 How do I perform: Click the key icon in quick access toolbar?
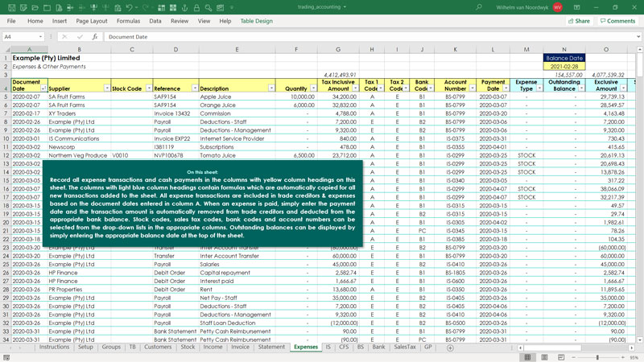pos(208,8)
